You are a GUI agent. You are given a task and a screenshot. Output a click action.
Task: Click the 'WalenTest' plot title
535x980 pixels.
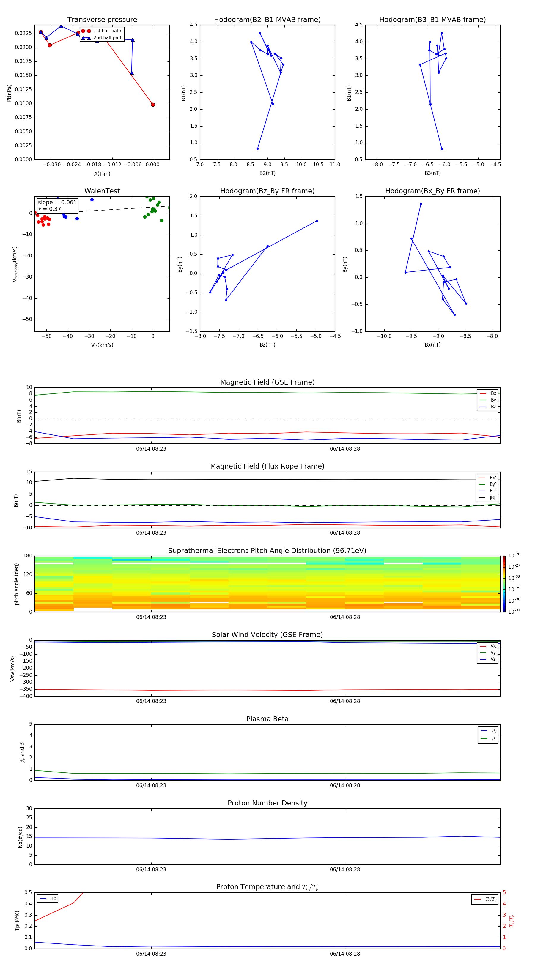(x=102, y=191)
